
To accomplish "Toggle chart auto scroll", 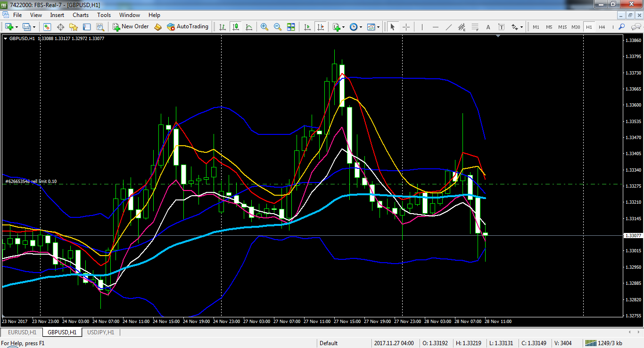I will click(x=307, y=27).
